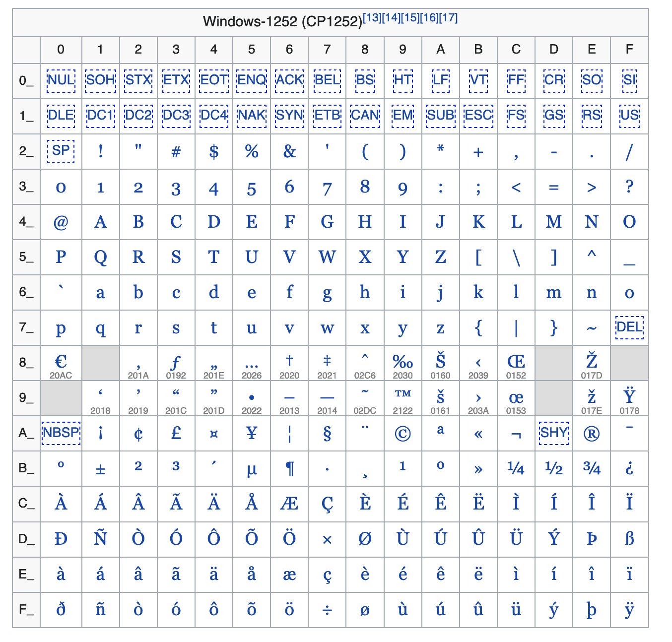Click the pound sterling £ character
Image resolution: width=672 pixels, height=642 pixels.
pos(176,433)
